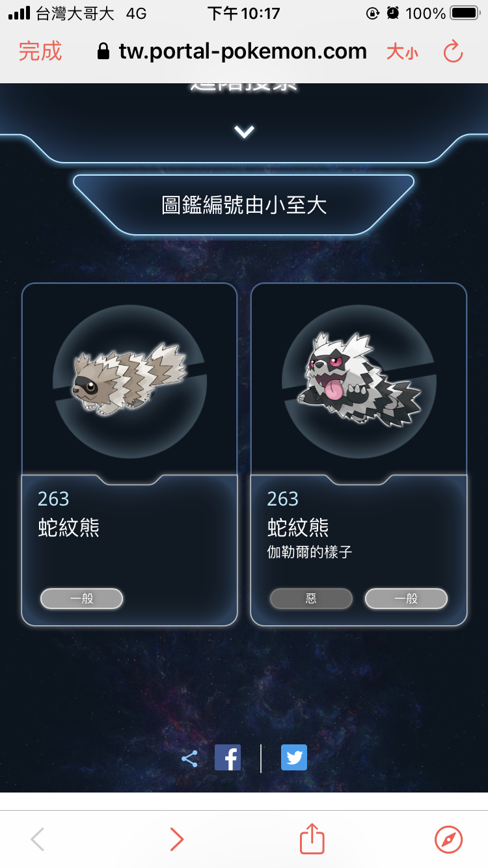Tap the Twitter share icon

[294, 758]
